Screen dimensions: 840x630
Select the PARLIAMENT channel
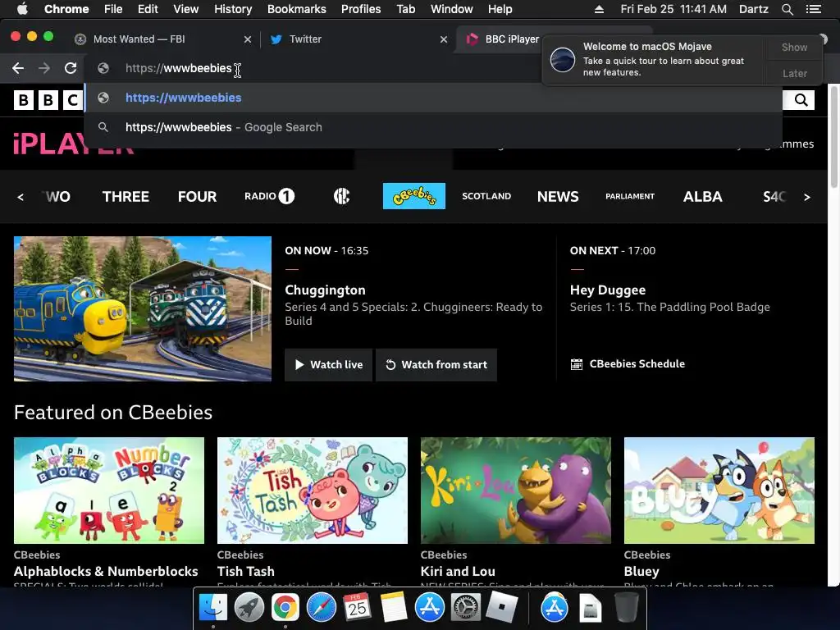tap(630, 196)
